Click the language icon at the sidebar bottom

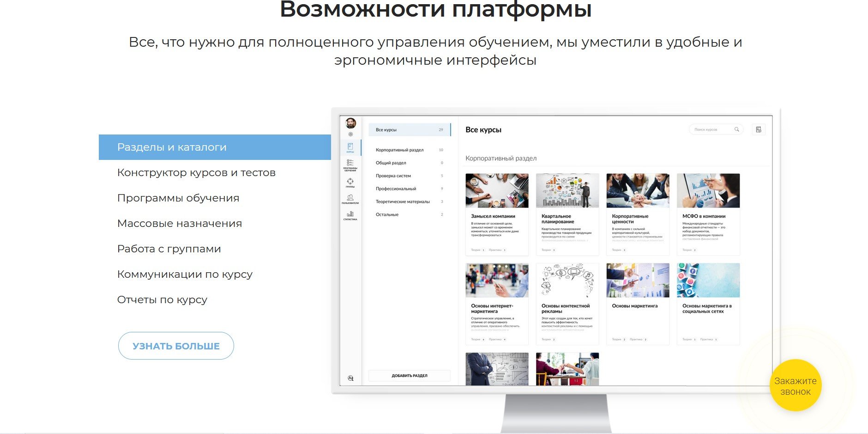pyautogui.click(x=350, y=378)
